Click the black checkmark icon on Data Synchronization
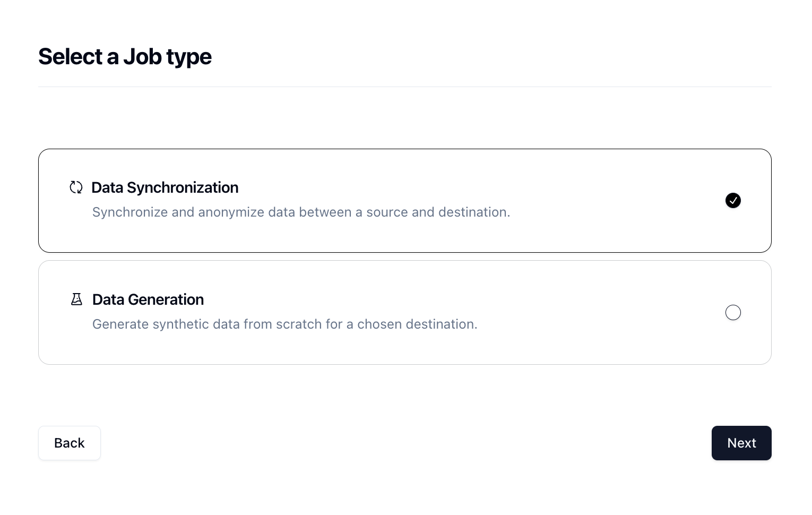 coord(733,201)
